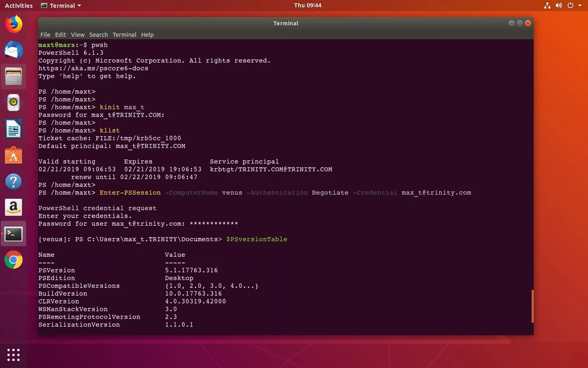Launch Firefox from the dock
Viewport: 588px width, 368px height.
pyautogui.click(x=13, y=24)
